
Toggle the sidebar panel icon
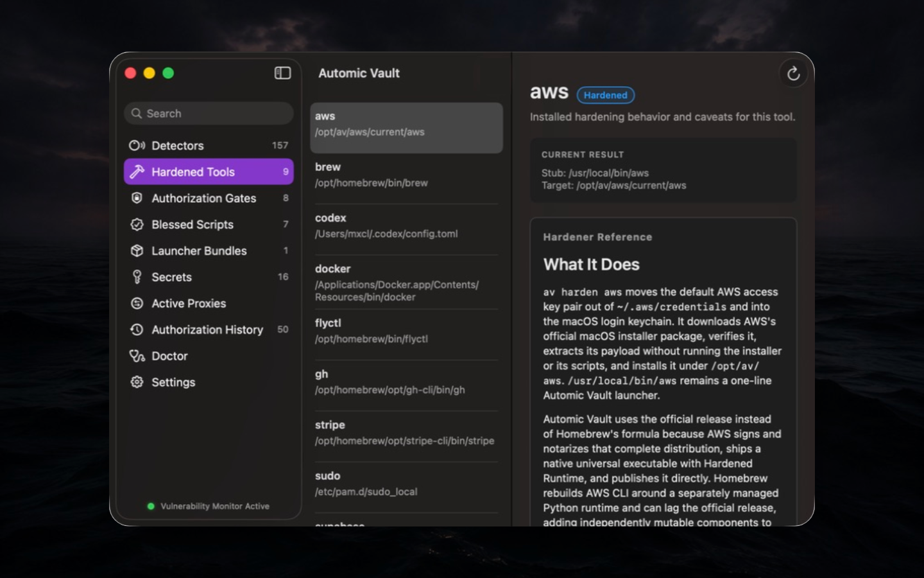coord(282,73)
